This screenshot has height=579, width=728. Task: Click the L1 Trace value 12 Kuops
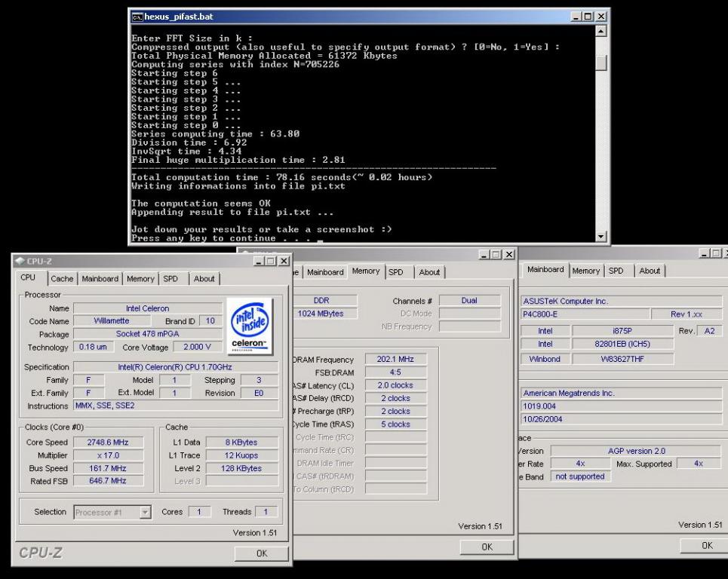point(241,455)
